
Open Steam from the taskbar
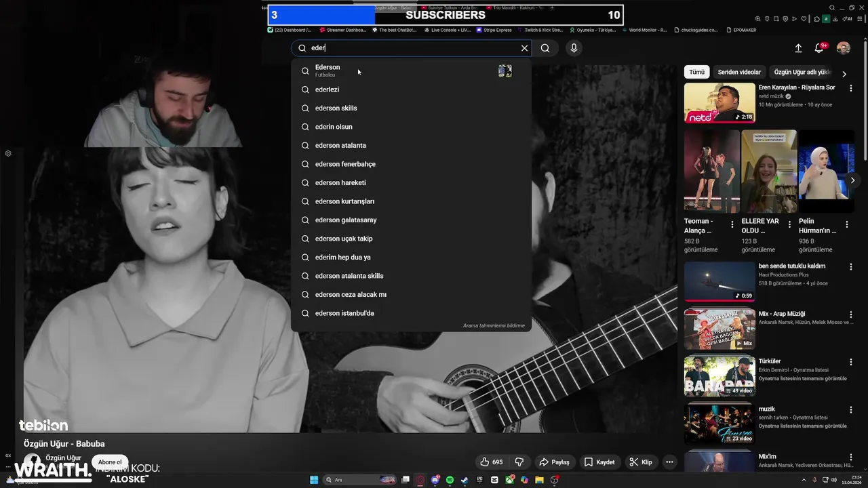(x=465, y=480)
